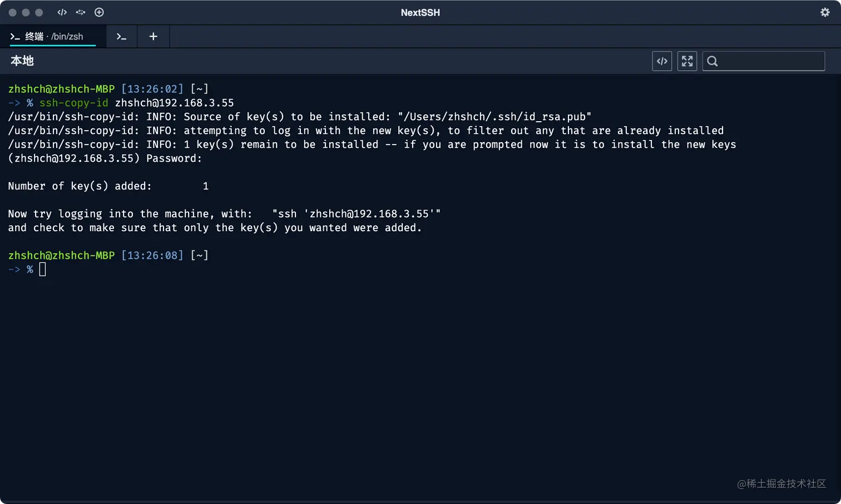Click the NextSSH window title

pos(420,12)
